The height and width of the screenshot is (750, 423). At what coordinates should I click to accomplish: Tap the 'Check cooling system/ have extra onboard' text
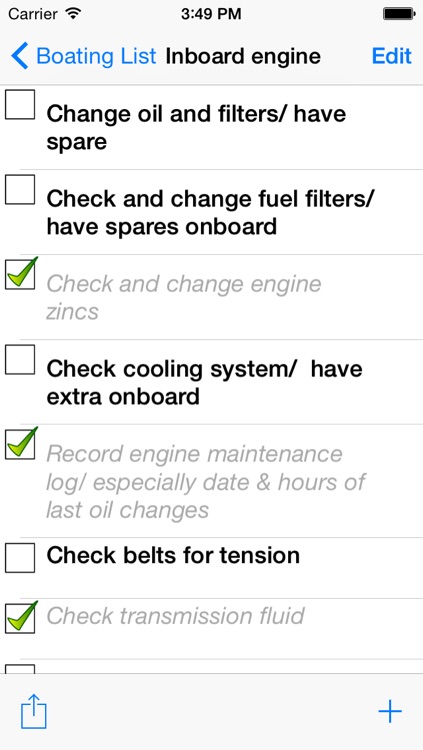coord(204,383)
